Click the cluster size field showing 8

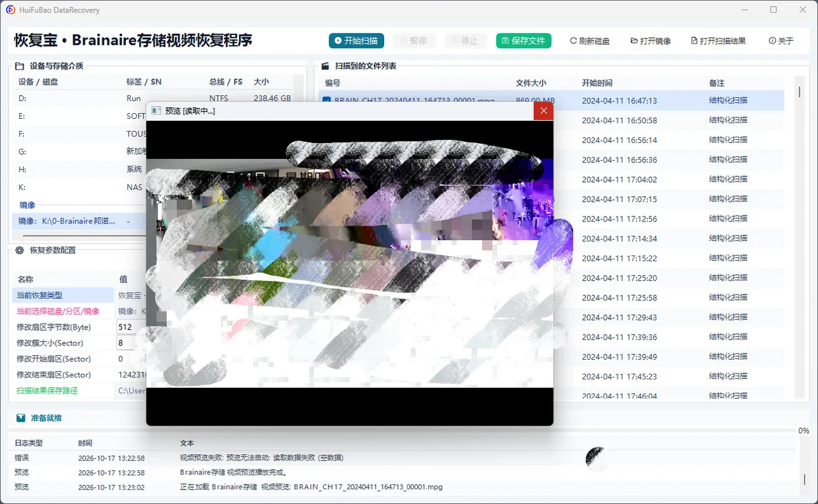[132, 343]
